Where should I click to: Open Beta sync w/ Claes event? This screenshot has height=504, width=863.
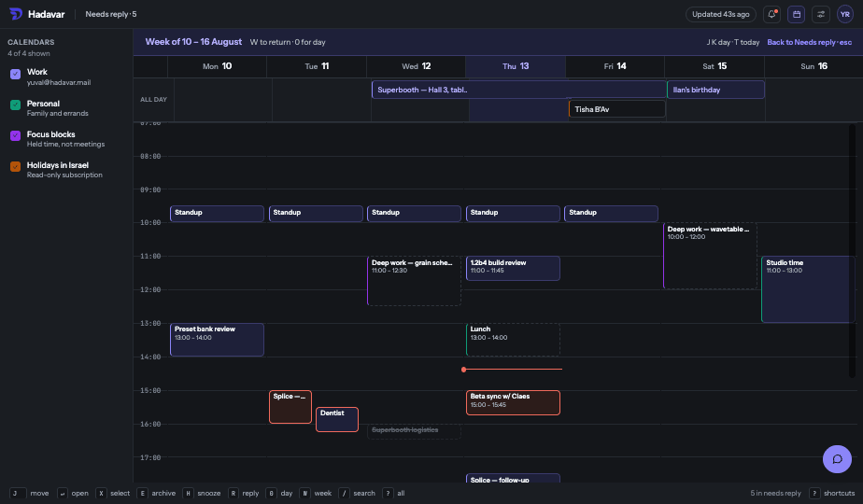coord(513,403)
